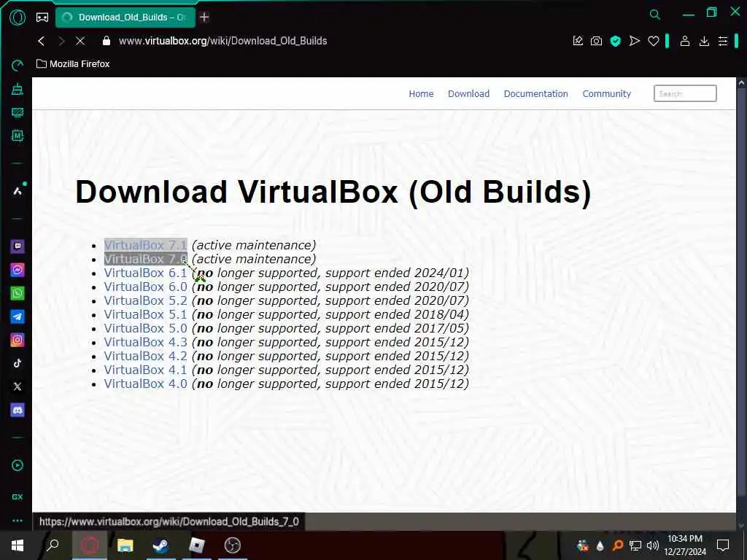
Task: Click the 10:34 PM clock and date
Action: (684, 545)
